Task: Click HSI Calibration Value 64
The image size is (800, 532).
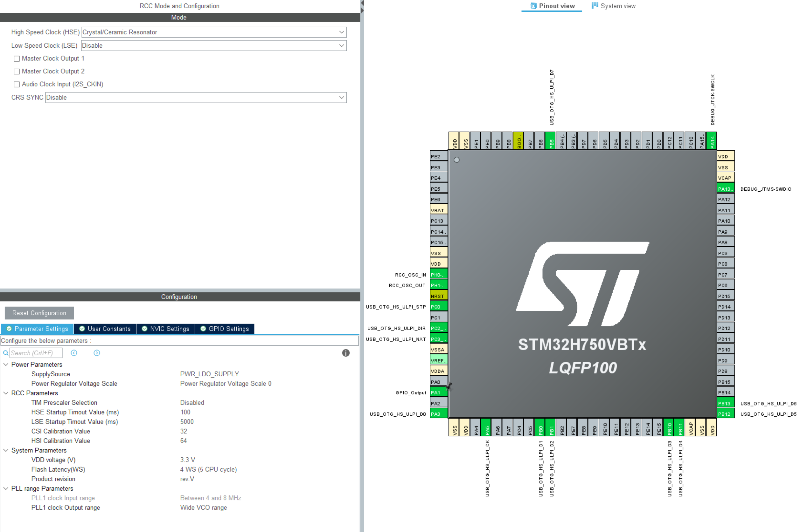Action: pos(183,440)
